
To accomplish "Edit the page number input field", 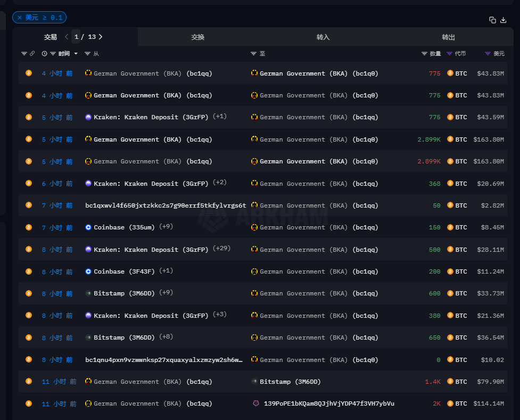I will coord(76,37).
